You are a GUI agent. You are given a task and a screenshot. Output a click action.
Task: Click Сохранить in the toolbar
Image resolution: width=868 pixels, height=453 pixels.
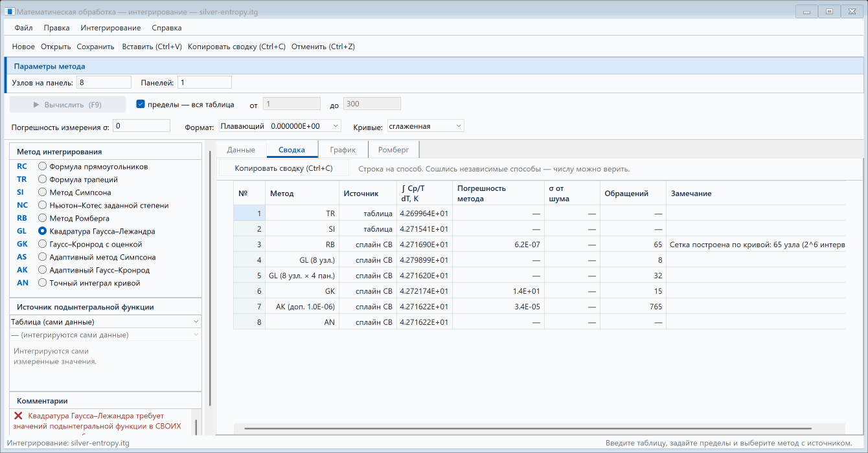[x=95, y=47]
